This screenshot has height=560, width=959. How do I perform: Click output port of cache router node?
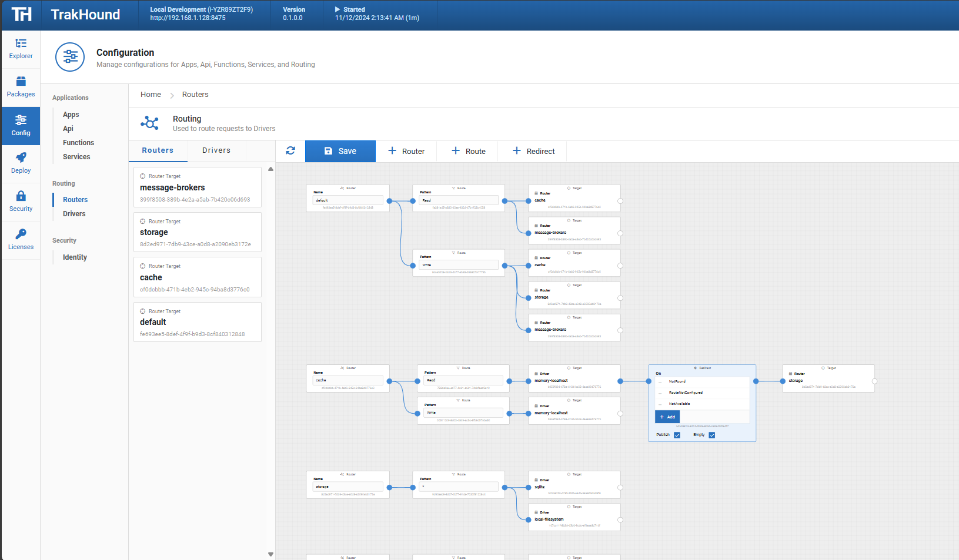point(389,381)
